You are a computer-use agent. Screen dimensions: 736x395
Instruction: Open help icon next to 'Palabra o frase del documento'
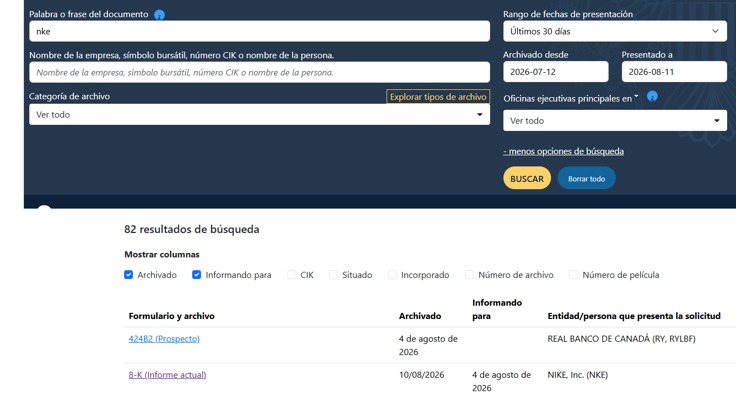(160, 15)
